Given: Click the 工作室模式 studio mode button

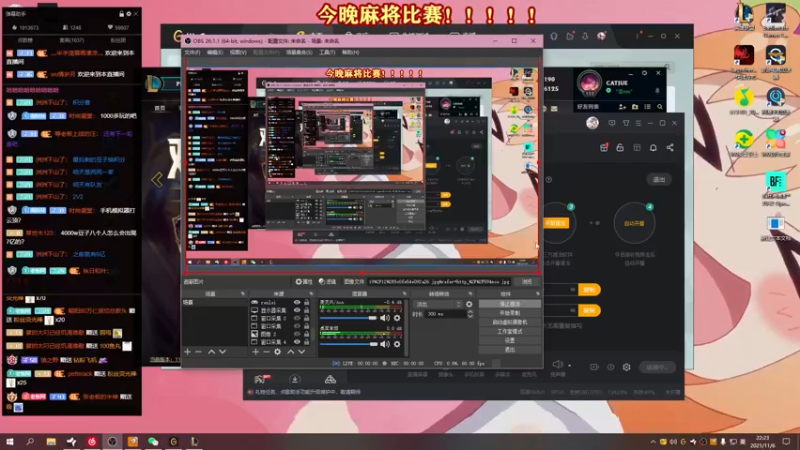Looking at the screenshot, I should [x=510, y=332].
